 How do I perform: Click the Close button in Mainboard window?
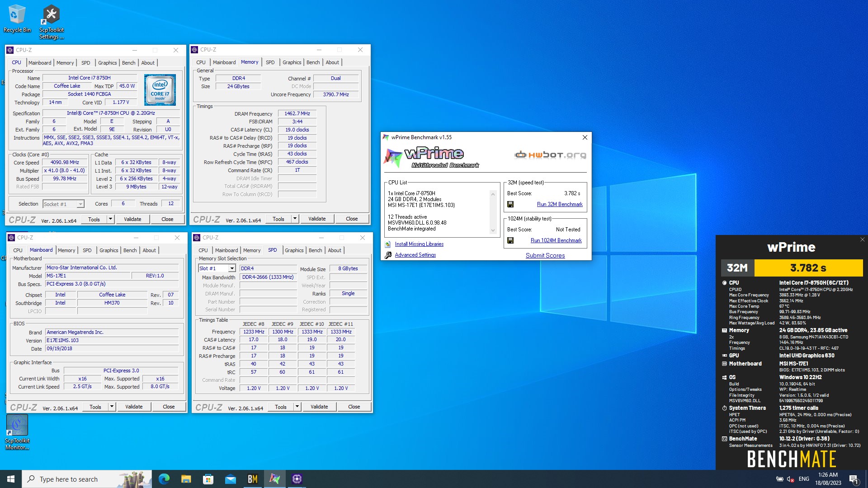pyautogui.click(x=169, y=407)
